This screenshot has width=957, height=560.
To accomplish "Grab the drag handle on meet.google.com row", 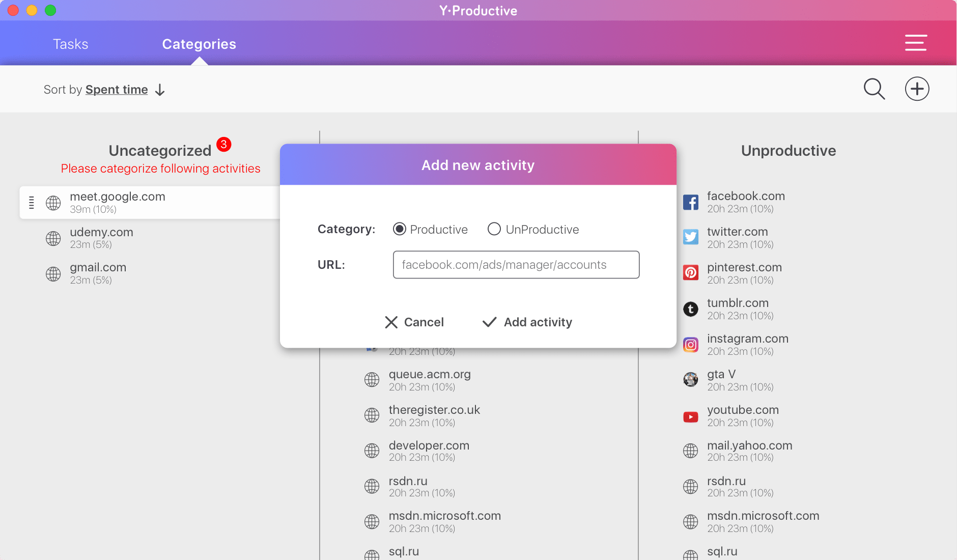I will [x=32, y=203].
